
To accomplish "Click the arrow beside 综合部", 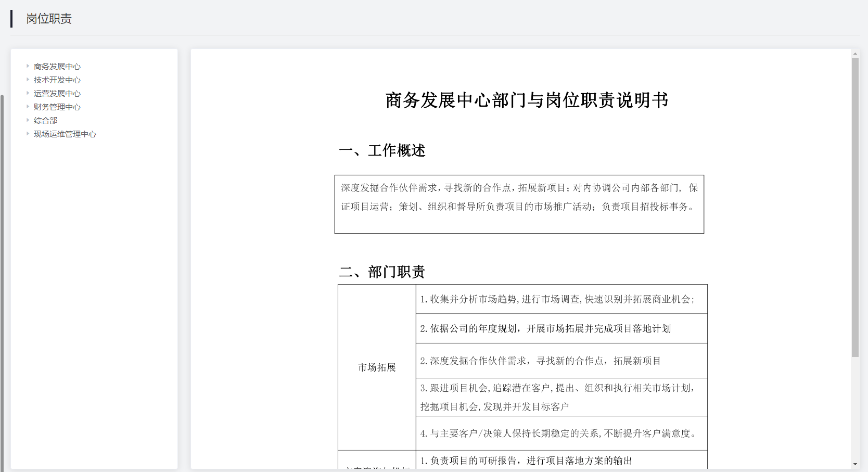I will pos(28,120).
